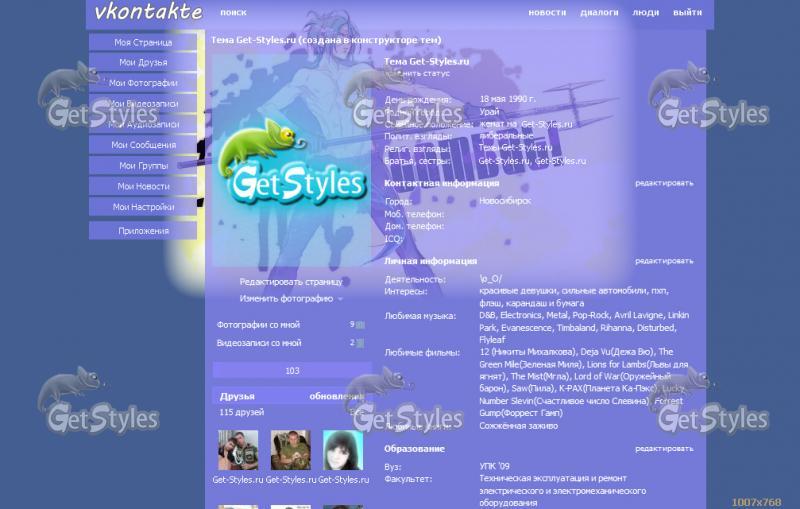Open first friend thumbnail with two people
Screen dimensions: 800x509
pyautogui.click(x=238, y=450)
